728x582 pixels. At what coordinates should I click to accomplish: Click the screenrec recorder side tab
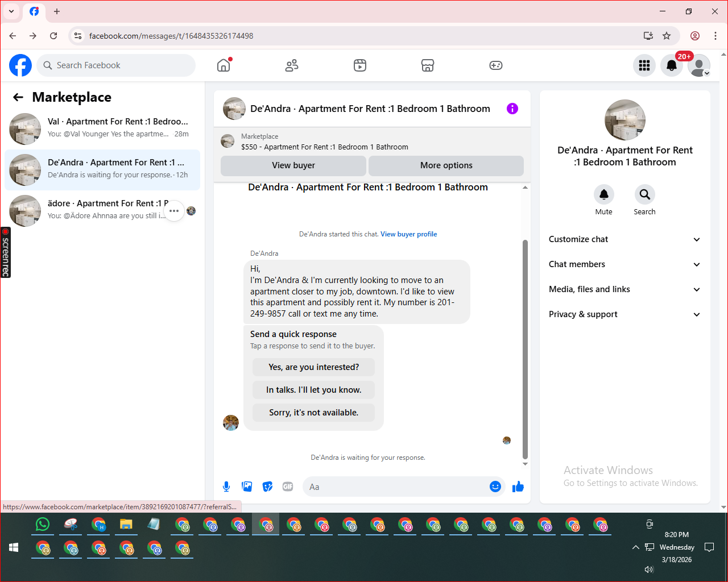[x=6, y=252]
